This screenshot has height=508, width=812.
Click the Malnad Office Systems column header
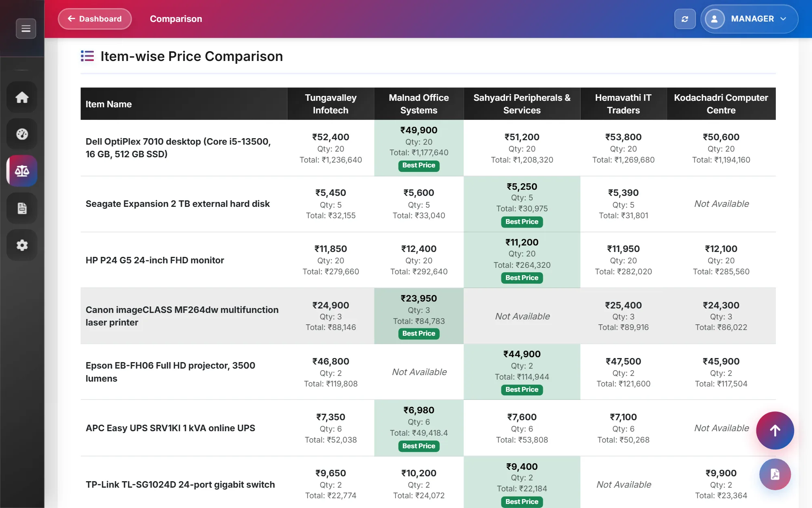click(419, 104)
